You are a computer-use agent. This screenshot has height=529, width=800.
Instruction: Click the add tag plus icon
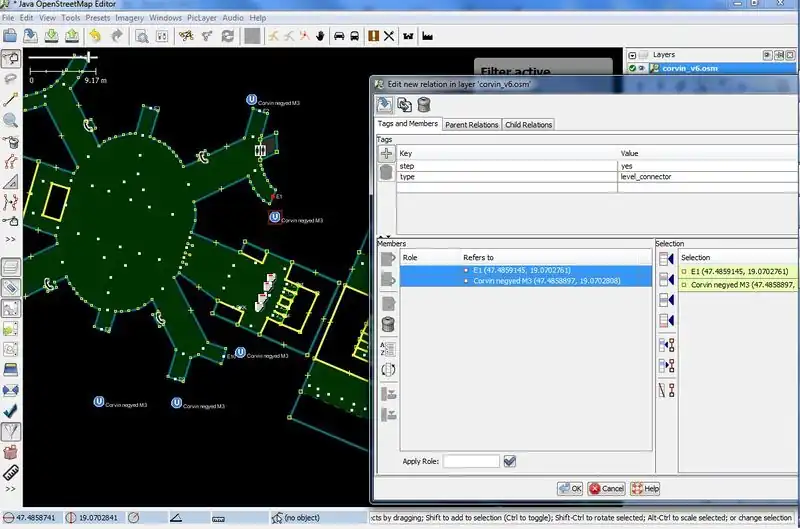coord(385,154)
